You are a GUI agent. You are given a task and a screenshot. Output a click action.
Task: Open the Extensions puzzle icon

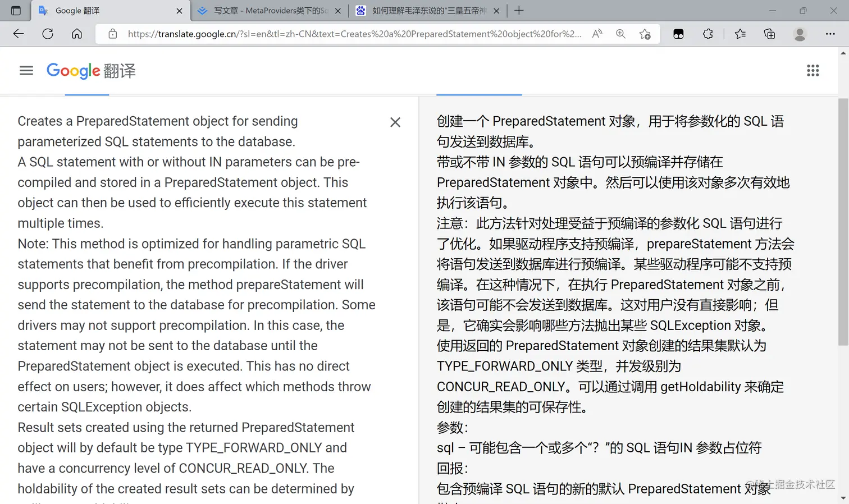707,34
